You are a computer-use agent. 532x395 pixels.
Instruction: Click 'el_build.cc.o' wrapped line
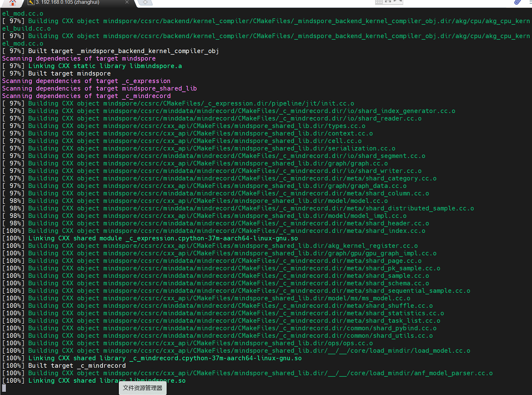(x=26, y=29)
